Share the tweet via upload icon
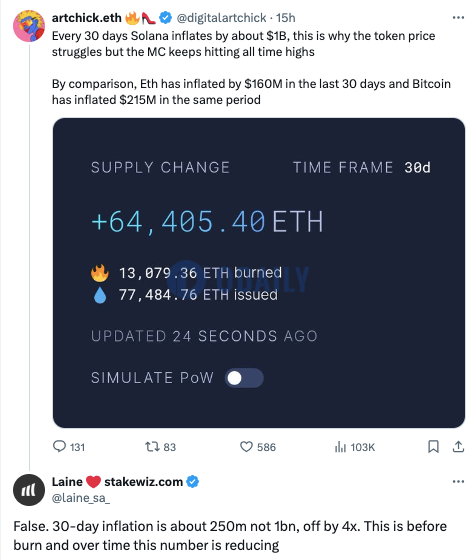Image resolution: width=476 pixels, height=560 pixels. coord(458,447)
